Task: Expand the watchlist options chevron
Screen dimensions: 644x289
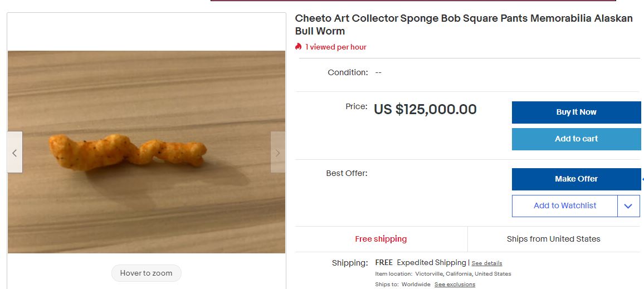Action: pos(628,206)
